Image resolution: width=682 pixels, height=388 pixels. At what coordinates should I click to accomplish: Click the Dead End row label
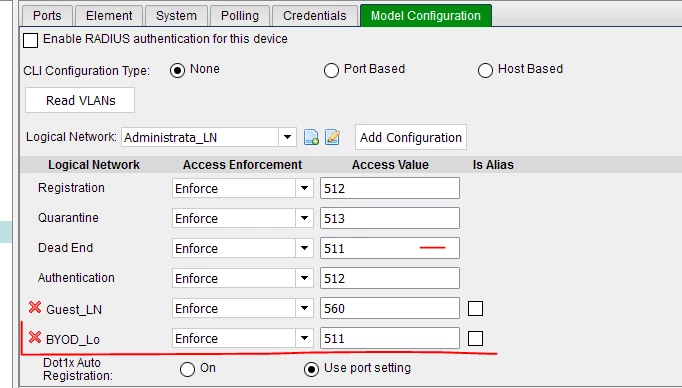[x=65, y=248]
